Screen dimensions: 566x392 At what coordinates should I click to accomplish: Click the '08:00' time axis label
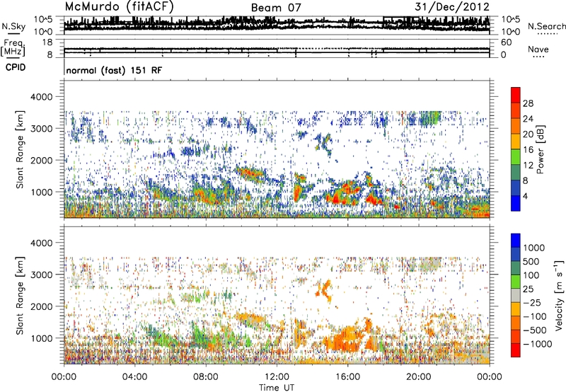coord(206,377)
